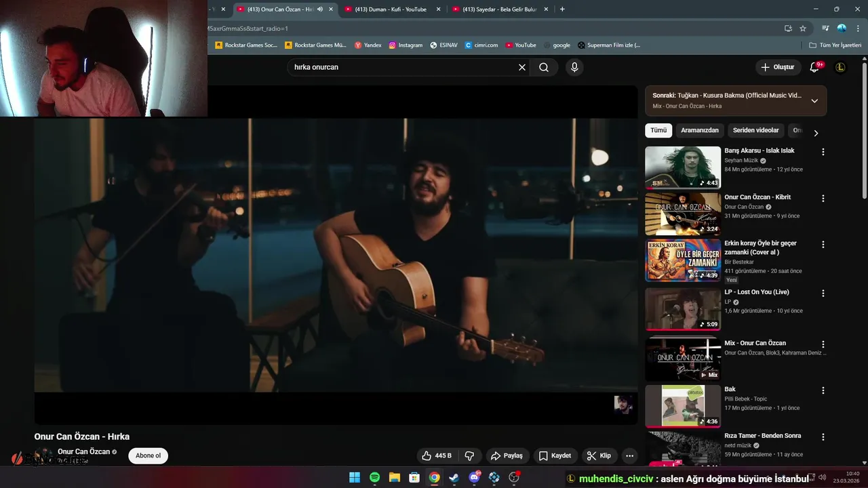The width and height of the screenshot is (868, 488).
Task: Open options menu for Erkin Koray cover
Action: pyautogui.click(x=823, y=245)
